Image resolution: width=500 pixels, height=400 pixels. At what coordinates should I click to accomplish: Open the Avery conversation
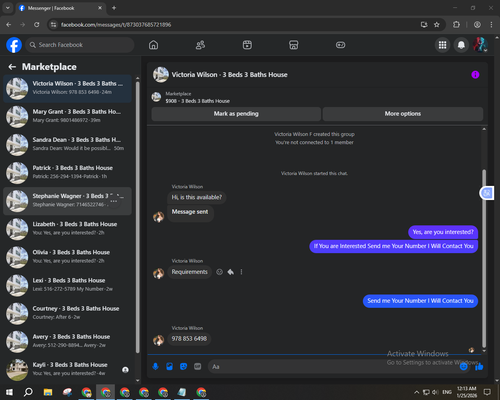click(x=67, y=342)
